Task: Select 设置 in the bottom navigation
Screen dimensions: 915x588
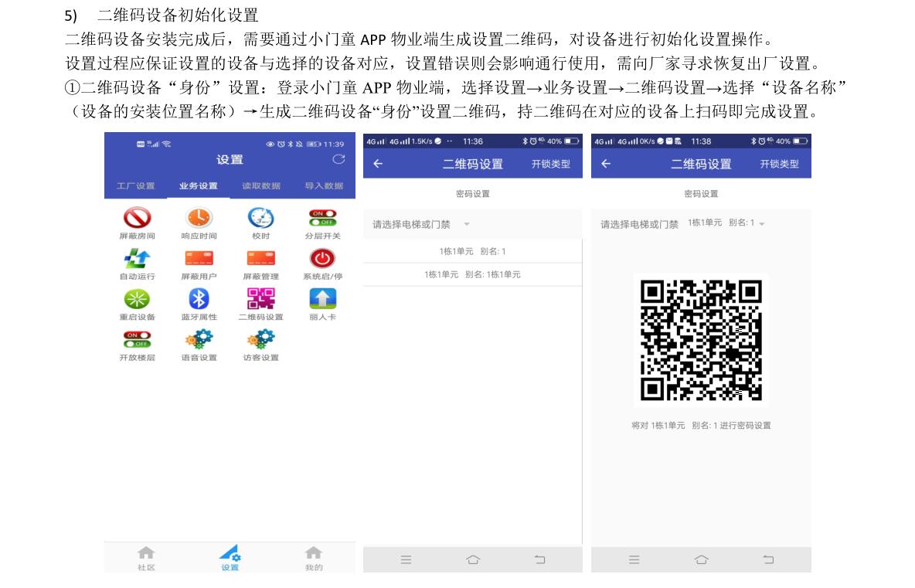Action: pyautogui.click(x=230, y=558)
